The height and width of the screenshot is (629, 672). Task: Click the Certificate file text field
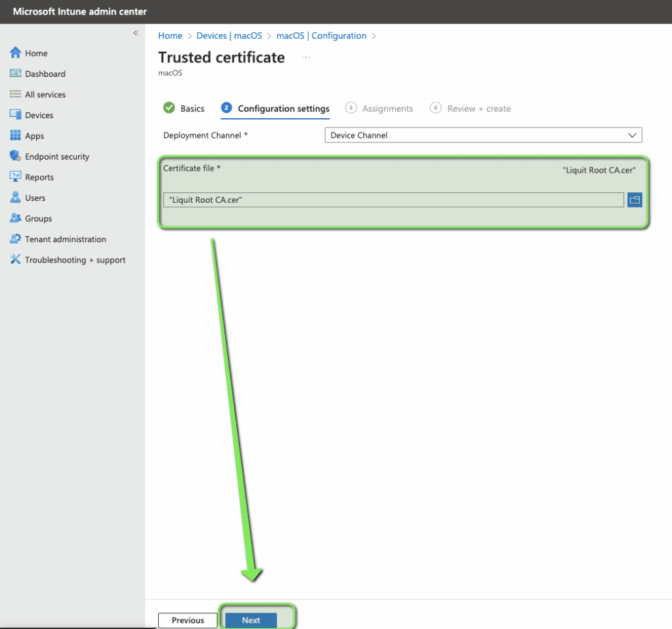[393, 200]
